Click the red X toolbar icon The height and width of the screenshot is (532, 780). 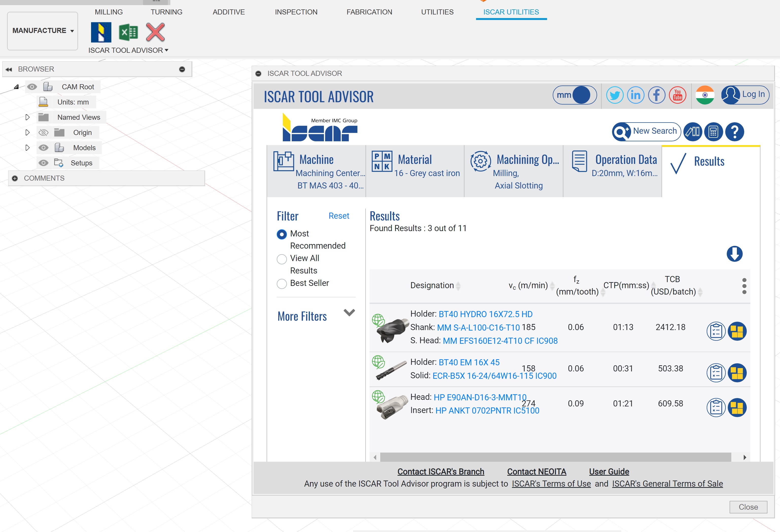pos(155,32)
